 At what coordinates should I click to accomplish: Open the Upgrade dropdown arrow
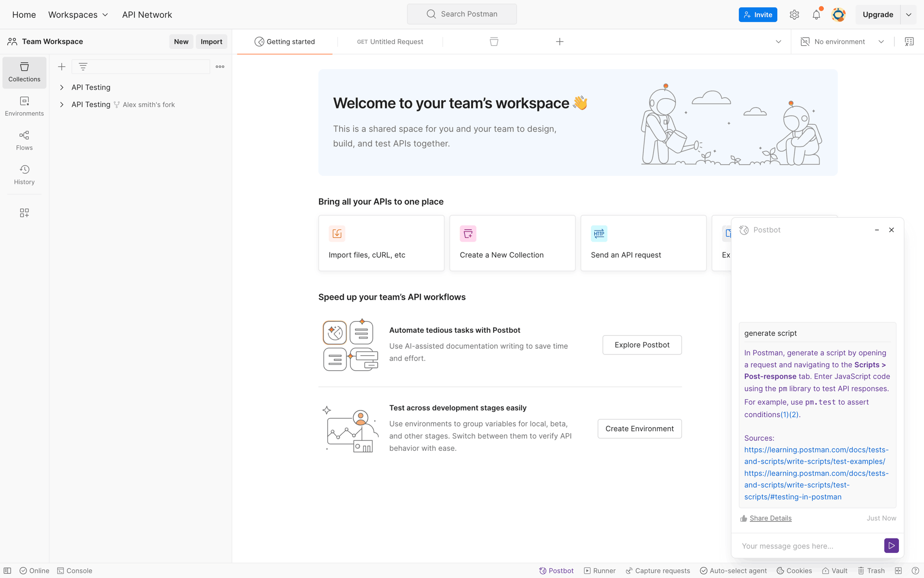pyautogui.click(x=909, y=14)
